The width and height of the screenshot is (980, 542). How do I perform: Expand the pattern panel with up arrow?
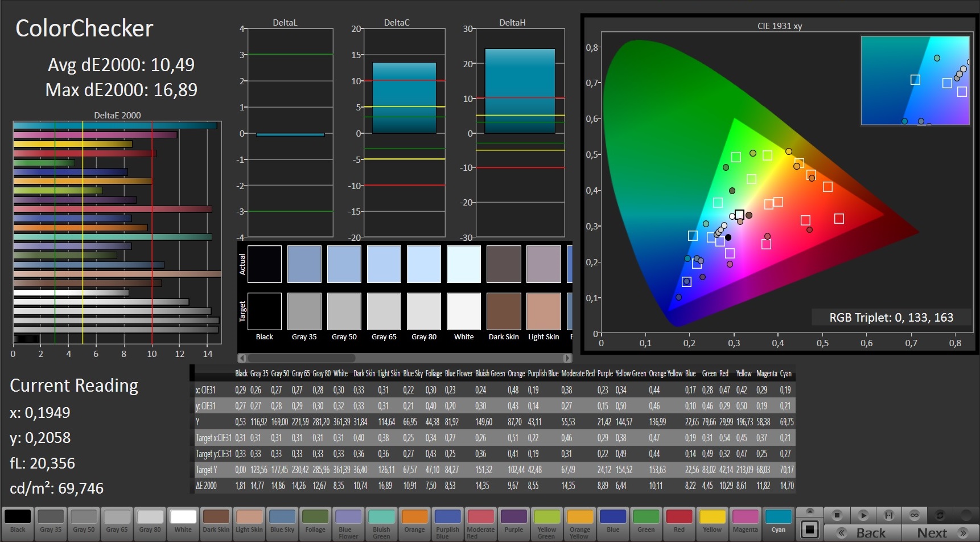click(809, 511)
